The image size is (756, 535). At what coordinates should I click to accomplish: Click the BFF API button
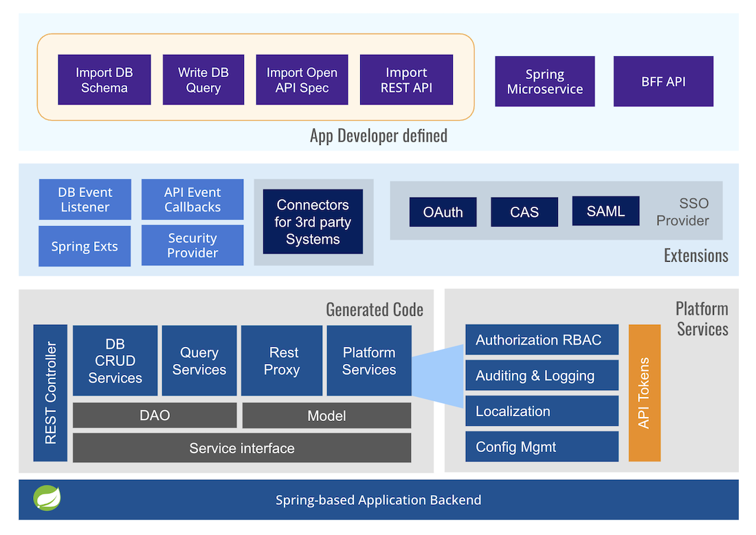click(663, 81)
